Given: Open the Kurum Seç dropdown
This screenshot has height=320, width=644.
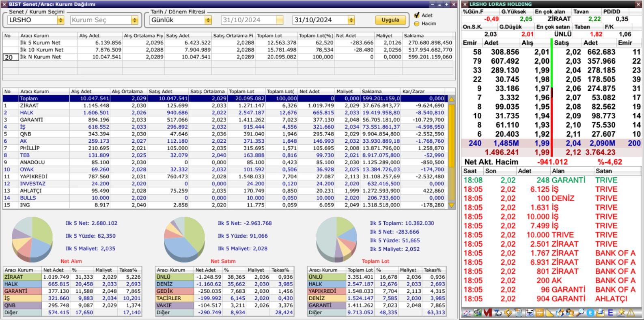Looking at the screenshot, I should click(134, 20).
